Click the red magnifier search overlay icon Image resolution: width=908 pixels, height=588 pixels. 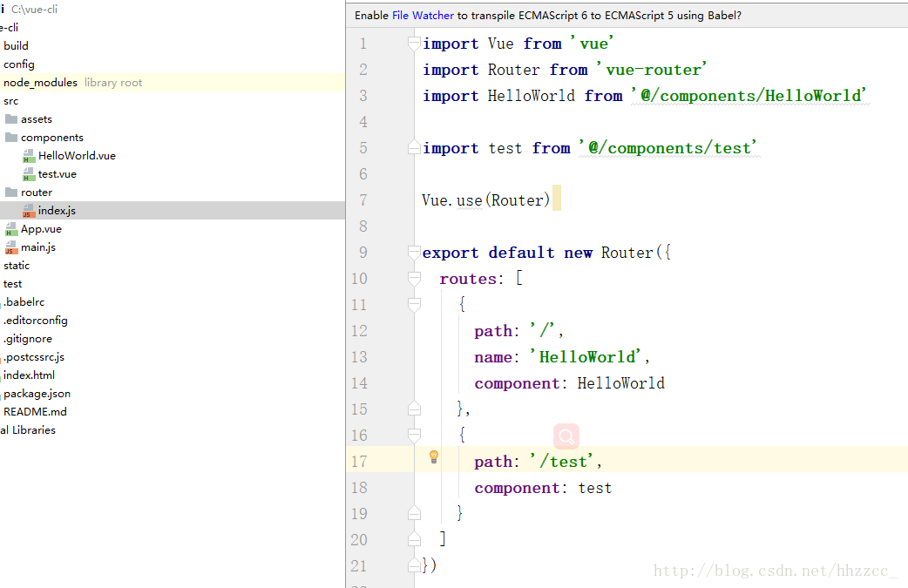tap(566, 436)
